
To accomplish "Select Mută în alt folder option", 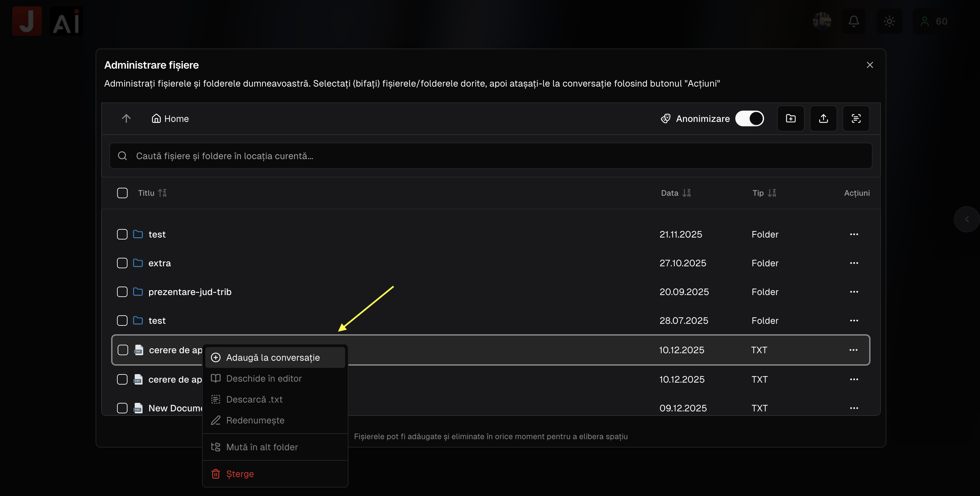I will [262, 447].
